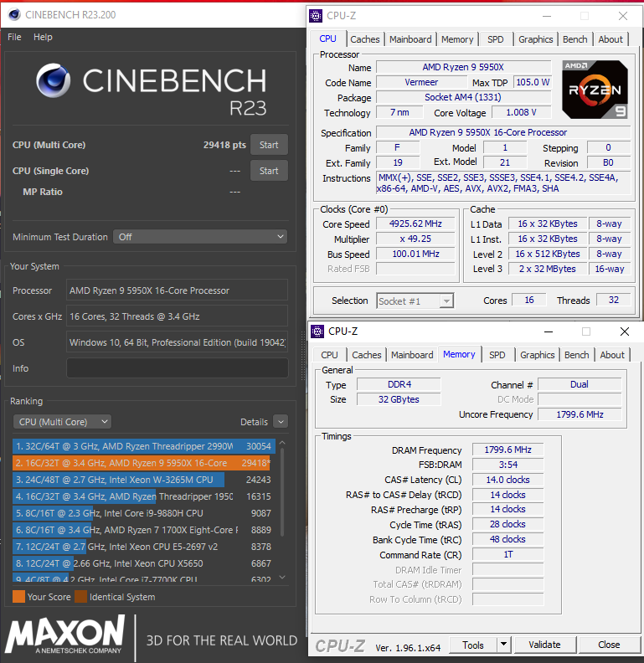Switch to Mainboard tab in upper CPU-Z
Image resolution: width=644 pixels, height=663 pixels.
point(410,39)
